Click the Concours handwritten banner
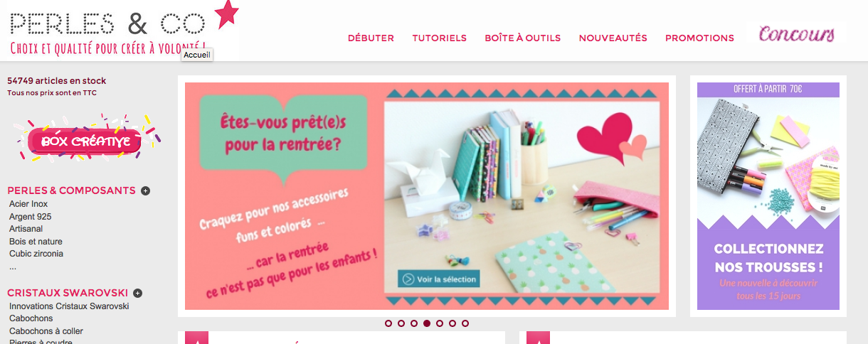Image resolution: width=868 pixels, height=344 pixels. click(x=796, y=34)
